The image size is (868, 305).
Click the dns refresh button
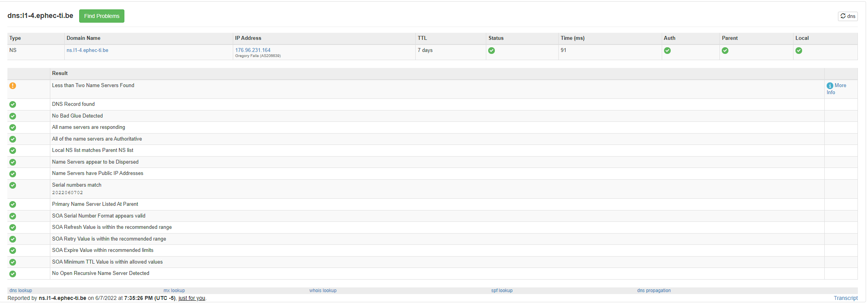[x=848, y=16]
